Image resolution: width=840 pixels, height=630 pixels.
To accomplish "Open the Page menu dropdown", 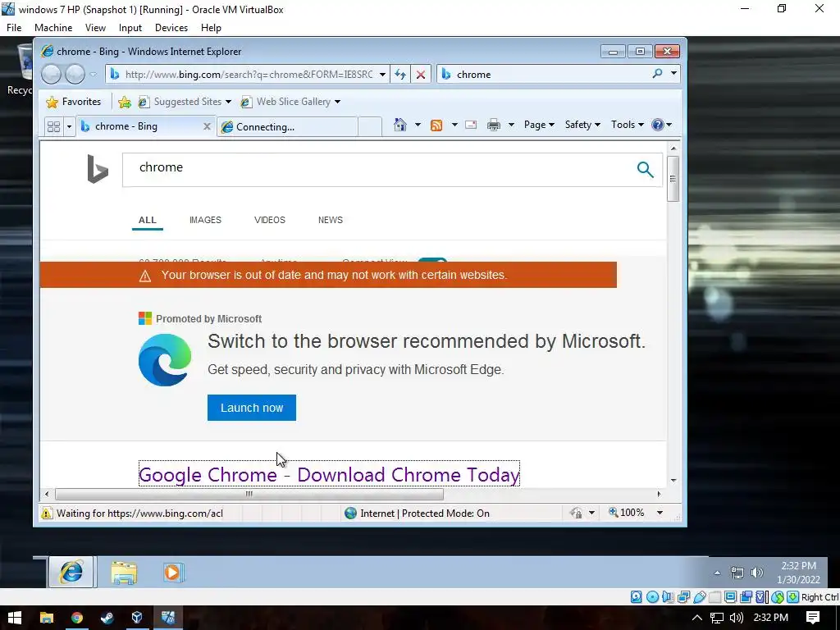I will coord(539,125).
